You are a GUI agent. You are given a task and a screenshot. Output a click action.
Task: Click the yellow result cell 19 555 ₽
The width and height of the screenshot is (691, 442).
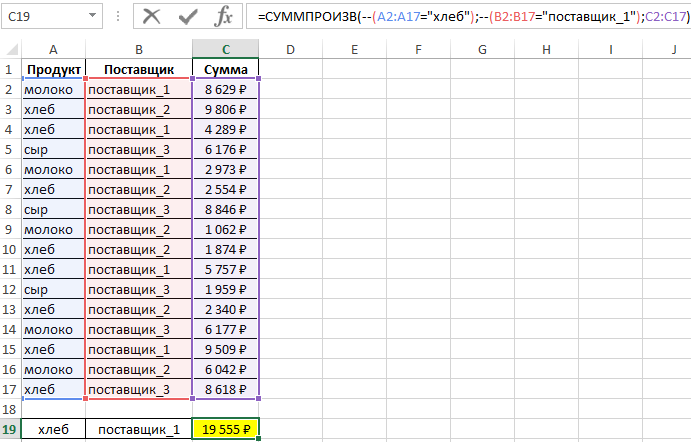pos(226,429)
